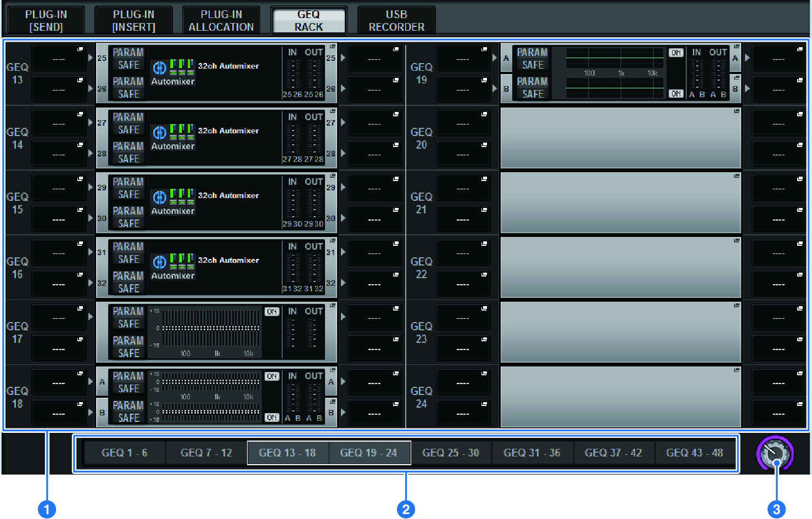
Task: Click the IN/OUT level meters of GEQ 13
Action: (x=303, y=73)
